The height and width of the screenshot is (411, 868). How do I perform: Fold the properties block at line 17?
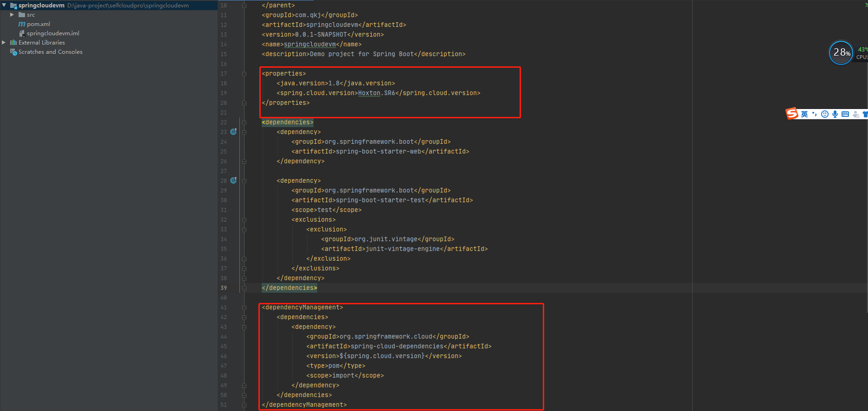tap(244, 74)
